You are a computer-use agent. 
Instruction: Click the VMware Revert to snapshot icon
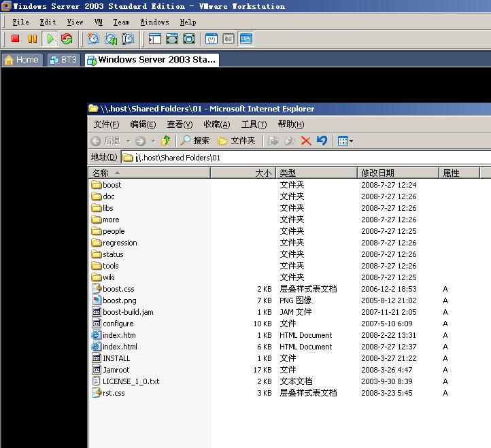tap(111, 39)
